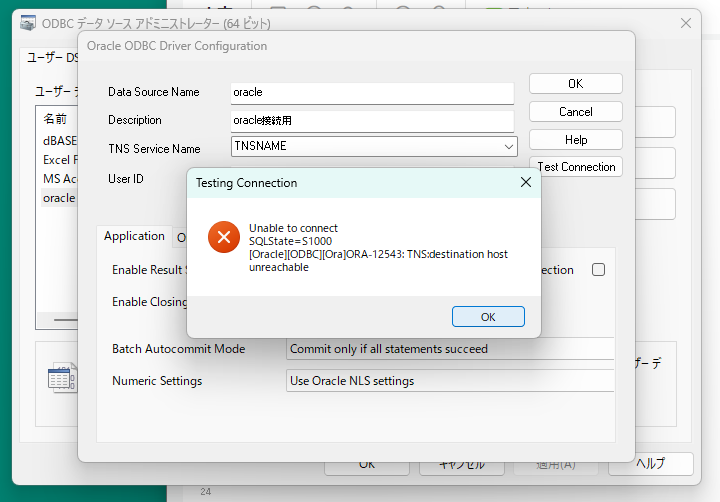Open the Batch Autocommit Mode dropdown

[450, 349]
